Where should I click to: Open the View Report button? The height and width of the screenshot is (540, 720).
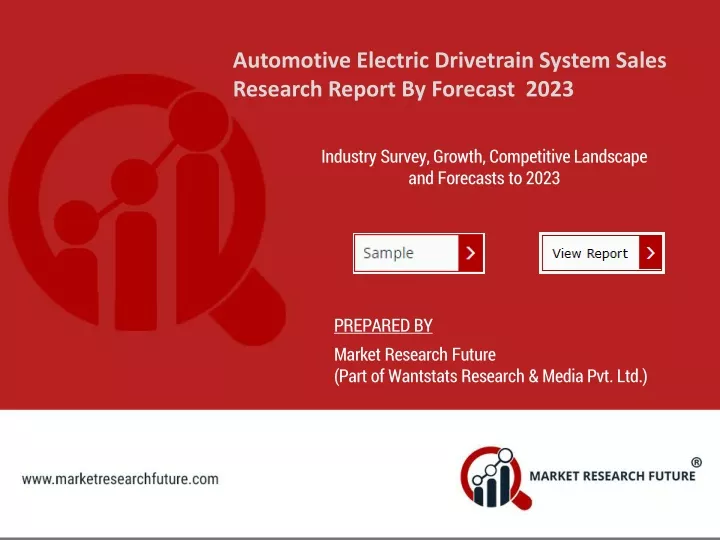point(602,253)
